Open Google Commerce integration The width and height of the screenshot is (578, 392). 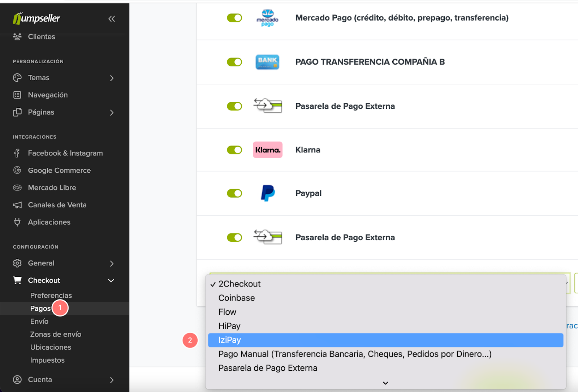click(59, 170)
